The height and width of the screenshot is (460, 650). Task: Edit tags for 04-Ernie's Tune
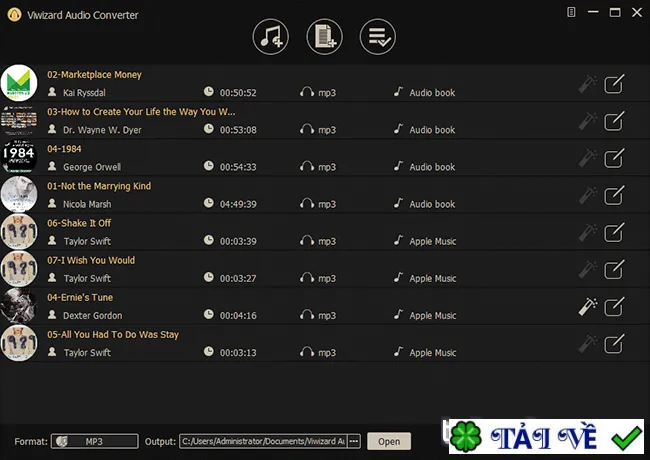click(614, 307)
